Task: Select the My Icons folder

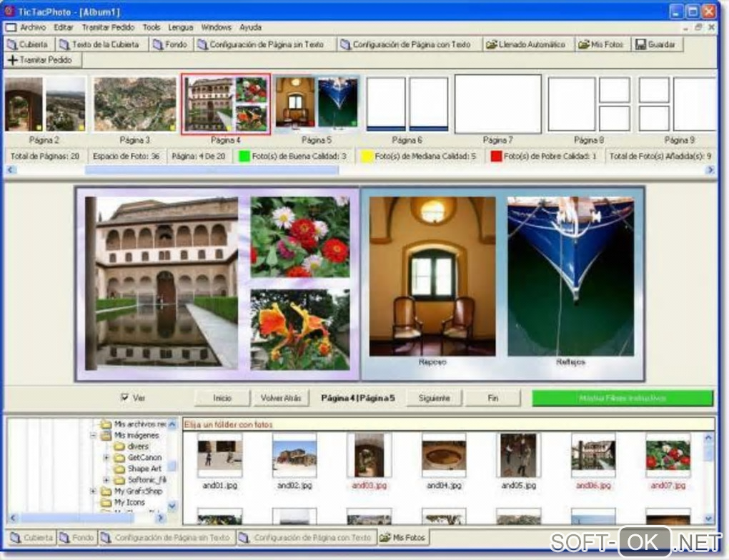Action: (x=129, y=502)
